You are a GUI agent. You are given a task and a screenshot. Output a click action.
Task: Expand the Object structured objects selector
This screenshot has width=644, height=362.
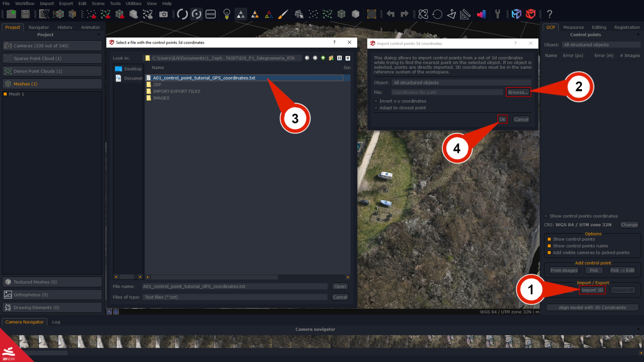[461, 83]
